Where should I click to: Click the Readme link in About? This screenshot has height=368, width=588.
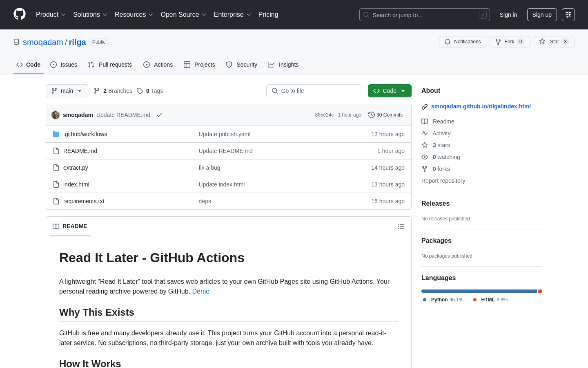(438, 121)
